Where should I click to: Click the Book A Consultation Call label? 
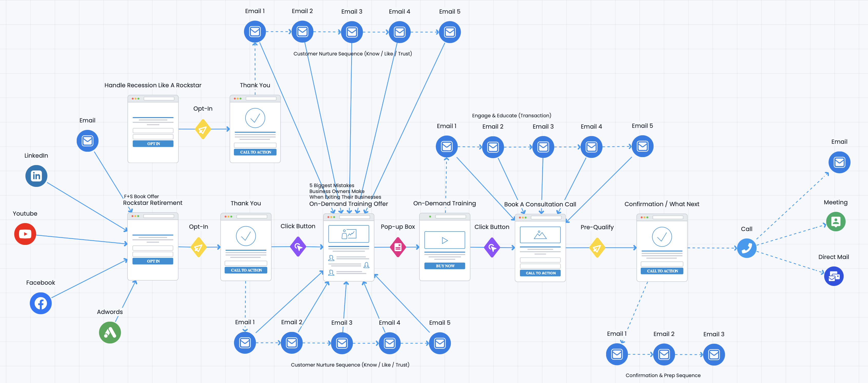540,204
